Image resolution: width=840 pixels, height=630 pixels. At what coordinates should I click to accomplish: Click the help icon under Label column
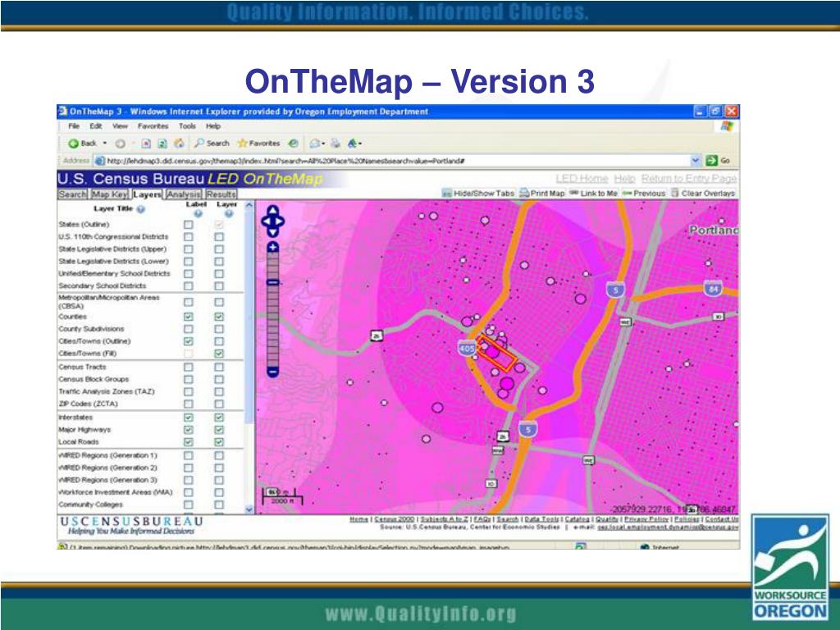(x=198, y=214)
